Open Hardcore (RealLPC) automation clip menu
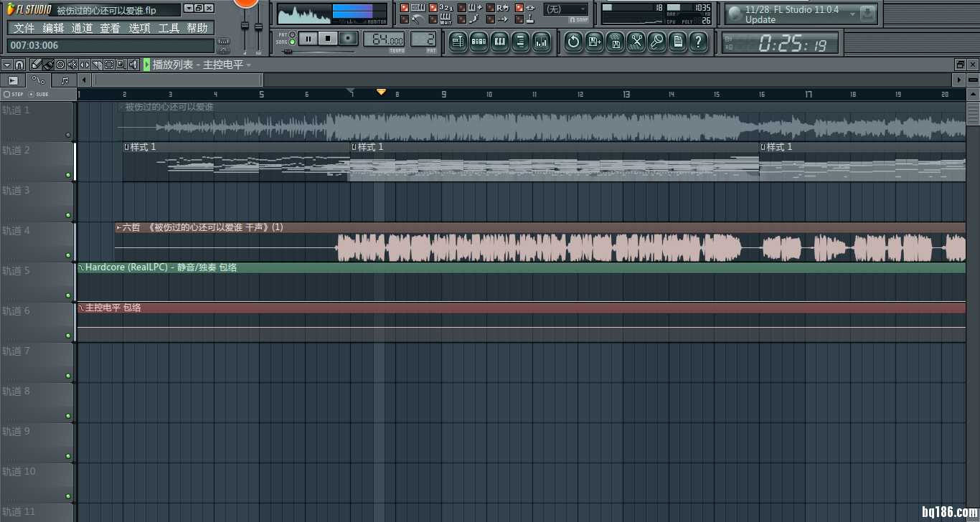 coord(81,267)
